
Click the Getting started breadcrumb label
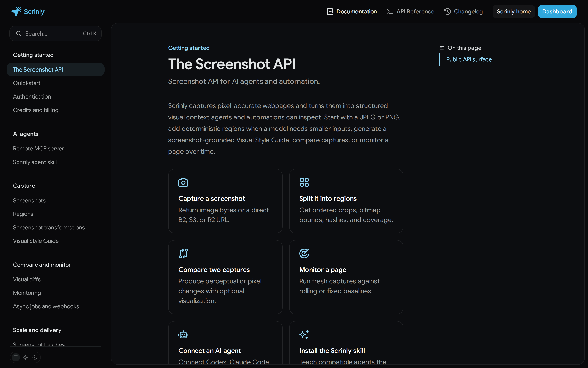[x=189, y=48]
